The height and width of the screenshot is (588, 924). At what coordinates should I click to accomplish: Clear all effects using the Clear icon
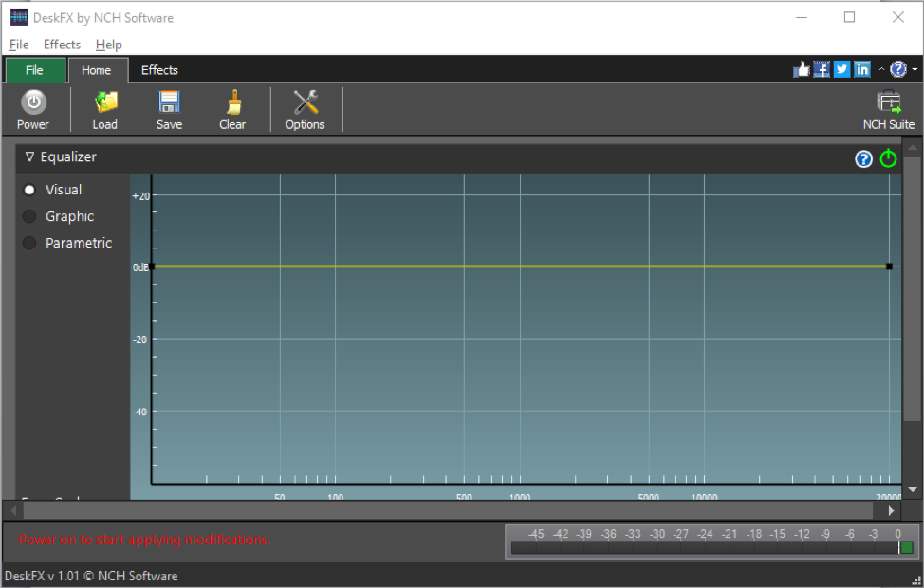click(231, 108)
